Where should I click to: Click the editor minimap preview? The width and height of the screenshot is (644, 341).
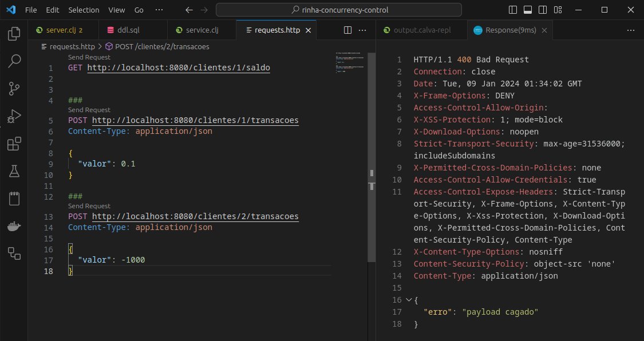[x=350, y=62]
